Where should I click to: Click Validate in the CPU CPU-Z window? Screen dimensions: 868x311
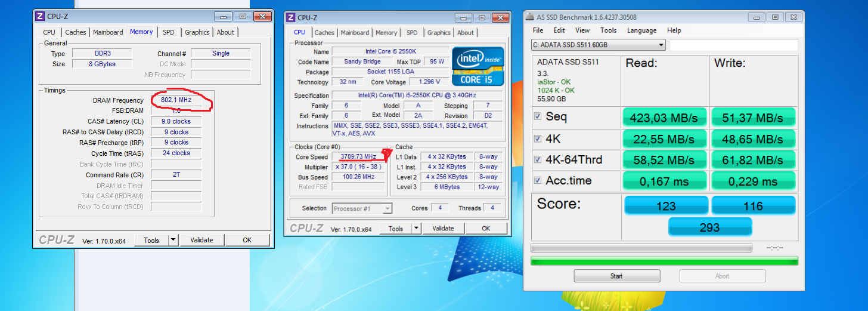pyautogui.click(x=443, y=229)
